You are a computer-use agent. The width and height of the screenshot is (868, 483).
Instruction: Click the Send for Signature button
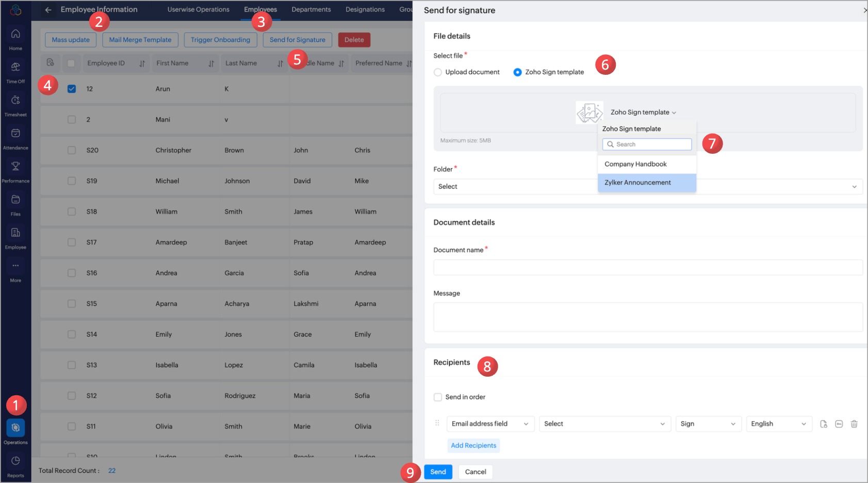[298, 40]
